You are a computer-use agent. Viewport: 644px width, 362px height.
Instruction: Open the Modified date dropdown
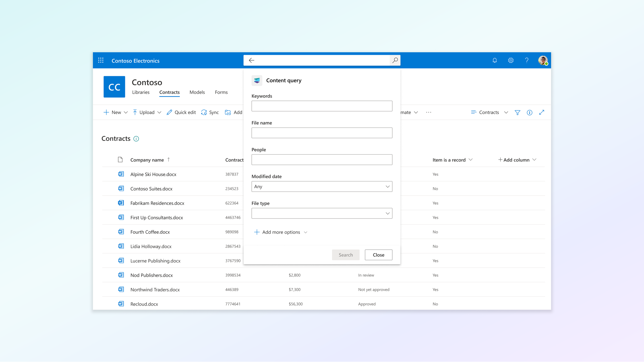[322, 186]
